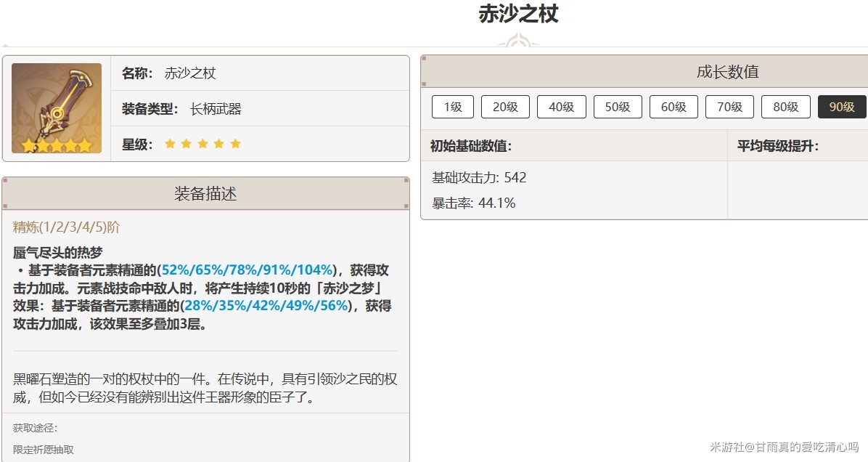Switch to the 1级 level tab

click(x=452, y=107)
